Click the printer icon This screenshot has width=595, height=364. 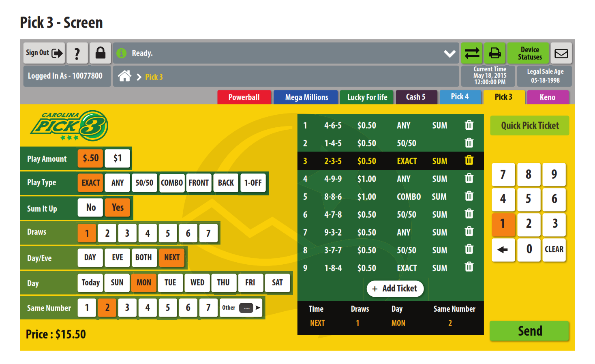pos(495,53)
